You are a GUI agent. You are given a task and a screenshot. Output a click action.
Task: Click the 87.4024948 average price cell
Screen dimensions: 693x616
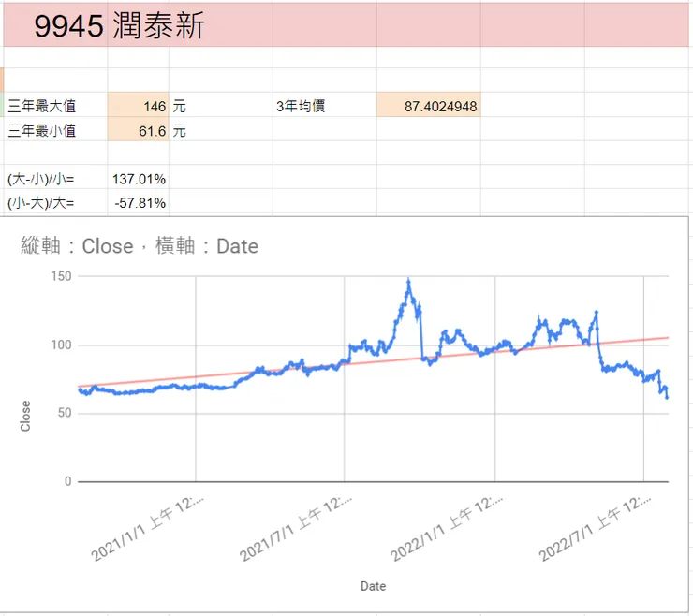[x=429, y=105]
